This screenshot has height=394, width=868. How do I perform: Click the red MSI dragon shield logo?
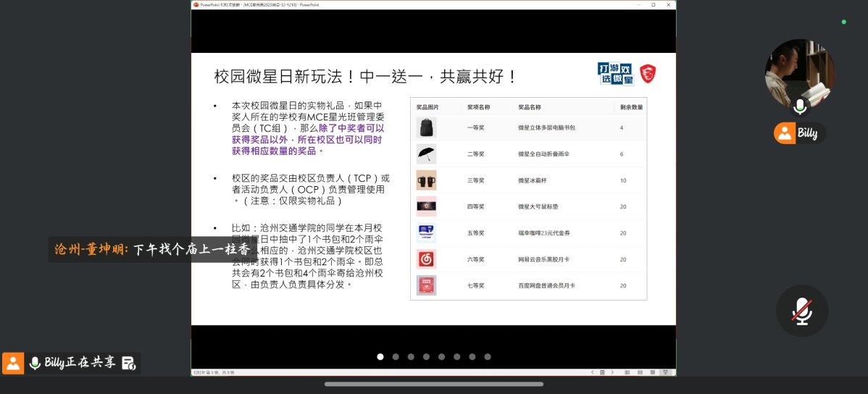[648, 74]
